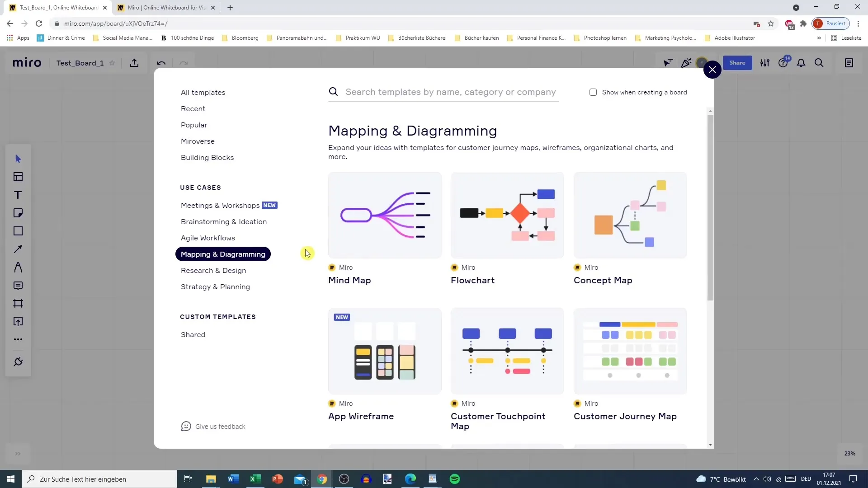Switch to the second Miro browser tab
Screen dimensions: 868x488
[x=166, y=8]
